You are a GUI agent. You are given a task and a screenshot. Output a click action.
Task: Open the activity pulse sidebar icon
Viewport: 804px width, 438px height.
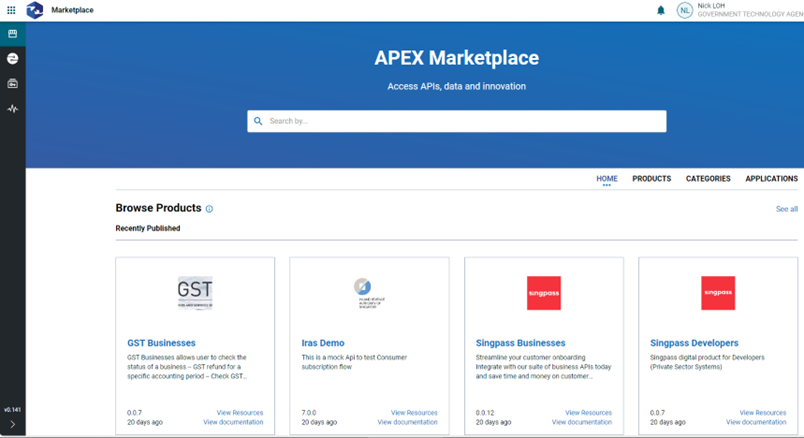coord(13,109)
